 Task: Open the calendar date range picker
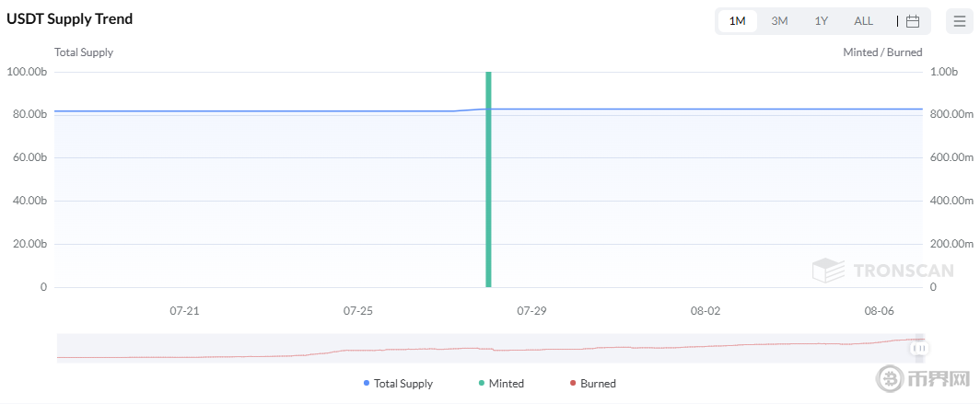tap(912, 21)
